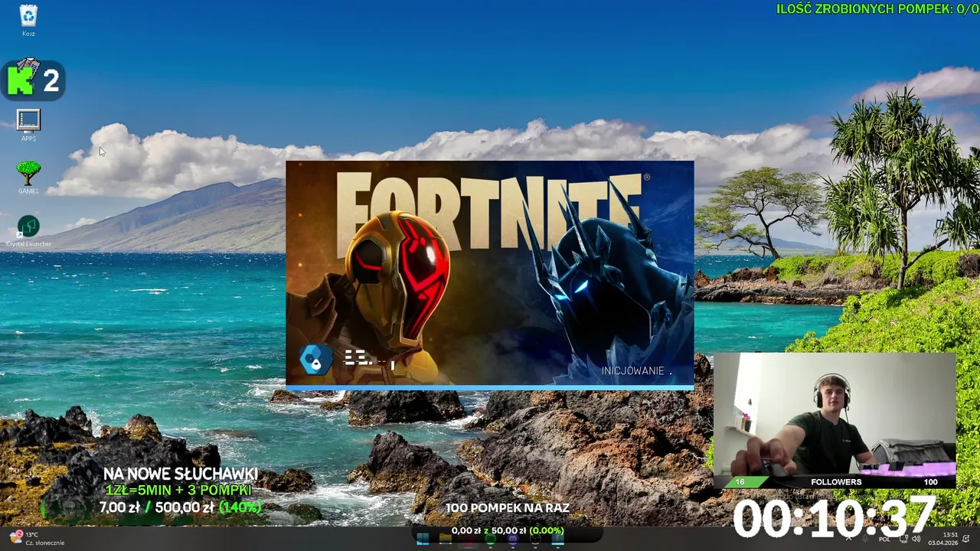Click the red app icon on taskbar
This screenshot has height=551, width=980.
pos(468,539)
